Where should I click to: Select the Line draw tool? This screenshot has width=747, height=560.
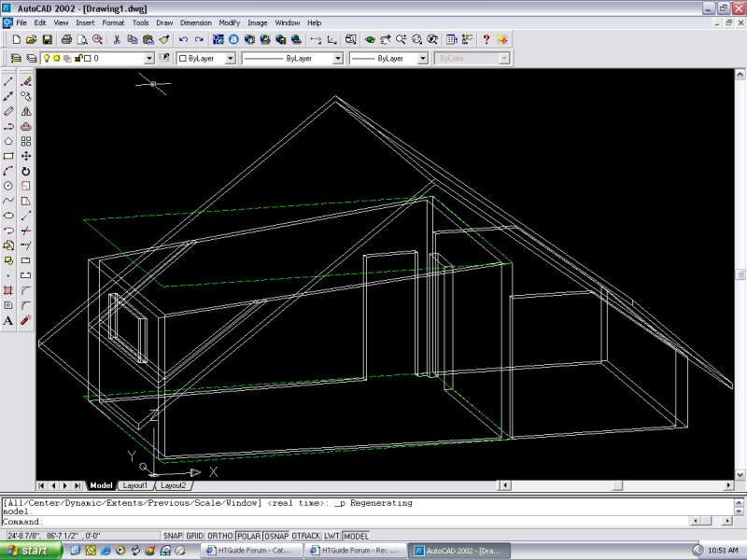pyautogui.click(x=8, y=81)
